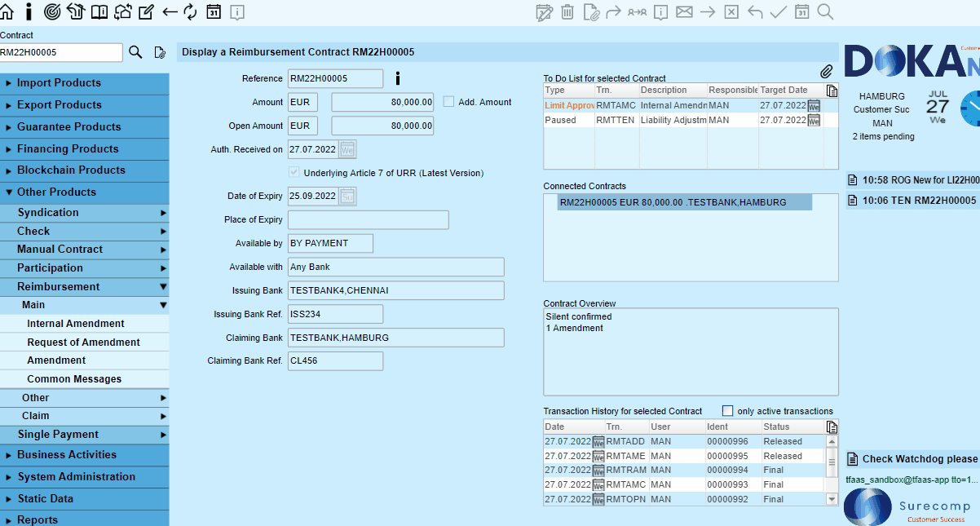Click the document attachment icon beside Contract search
Image resolution: width=980 pixels, height=526 pixels.
tap(160, 52)
